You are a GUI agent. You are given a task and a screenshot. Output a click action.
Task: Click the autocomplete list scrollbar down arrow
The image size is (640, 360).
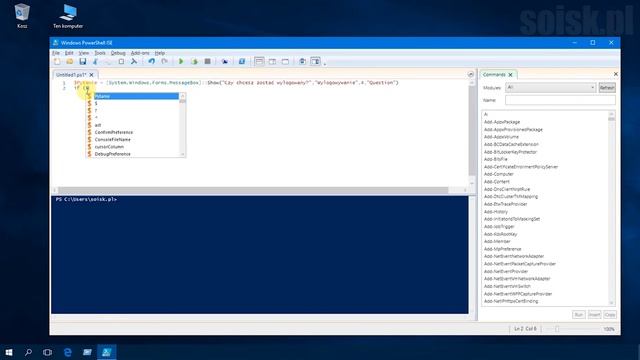[x=182, y=154]
